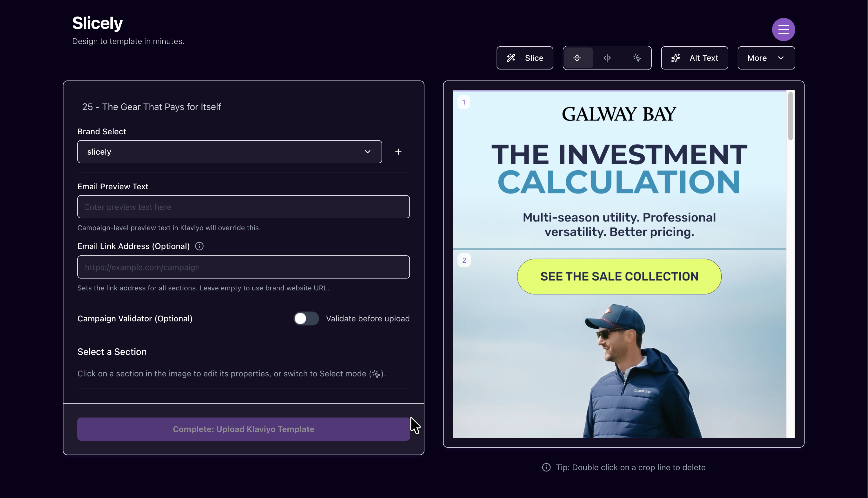Click the Slice magic wand button

click(524, 58)
